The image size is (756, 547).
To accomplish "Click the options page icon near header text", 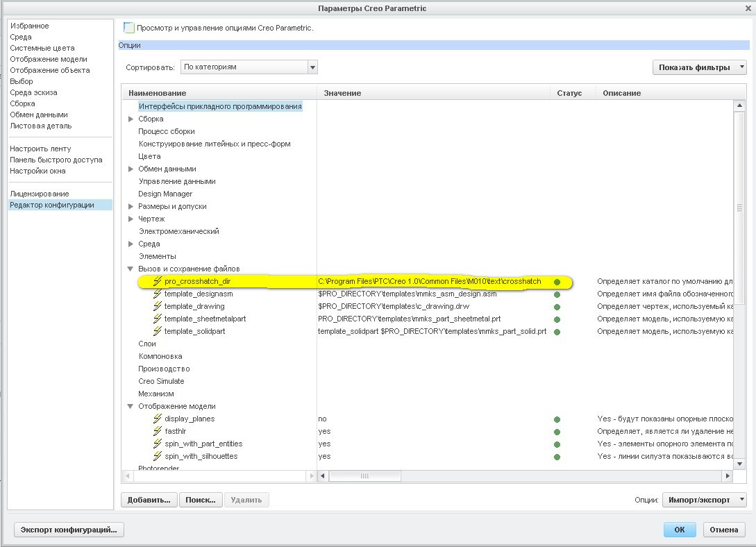I will click(x=128, y=28).
